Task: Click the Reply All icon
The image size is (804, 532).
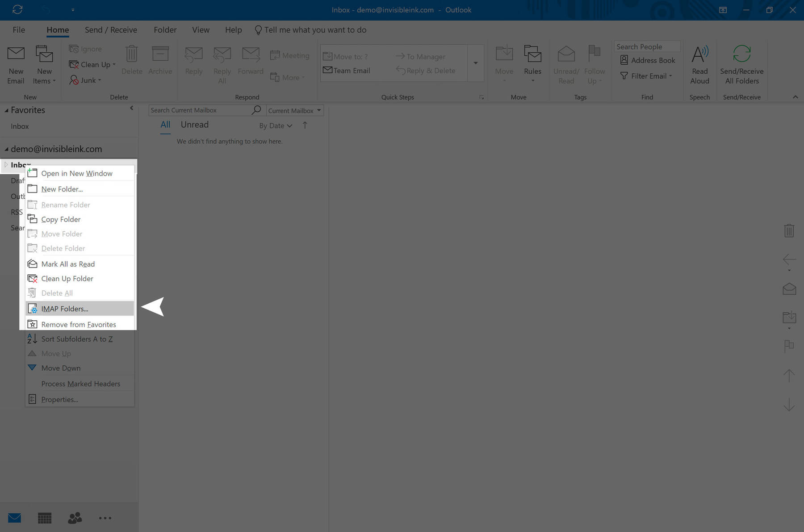Action: tap(222, 54)
